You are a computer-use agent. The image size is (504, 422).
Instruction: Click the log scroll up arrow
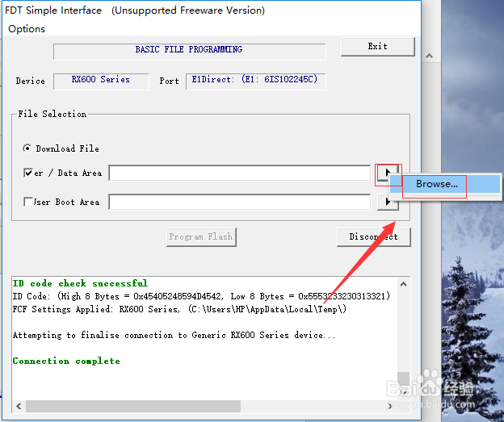pyautogui.click(x=403, y=284)
